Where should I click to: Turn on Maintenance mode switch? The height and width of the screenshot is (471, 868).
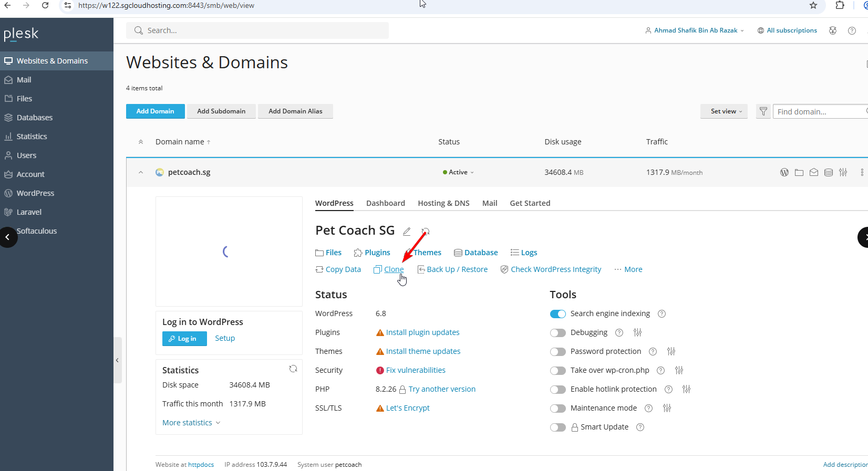coord(557,409)
